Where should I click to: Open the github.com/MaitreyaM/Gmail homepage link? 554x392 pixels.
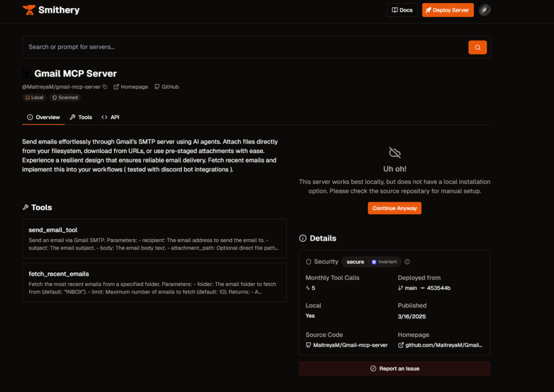(440, 345)
